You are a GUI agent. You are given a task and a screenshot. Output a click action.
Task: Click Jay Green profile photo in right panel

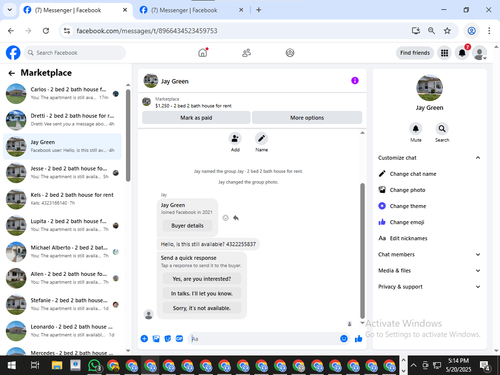point(429,88)
